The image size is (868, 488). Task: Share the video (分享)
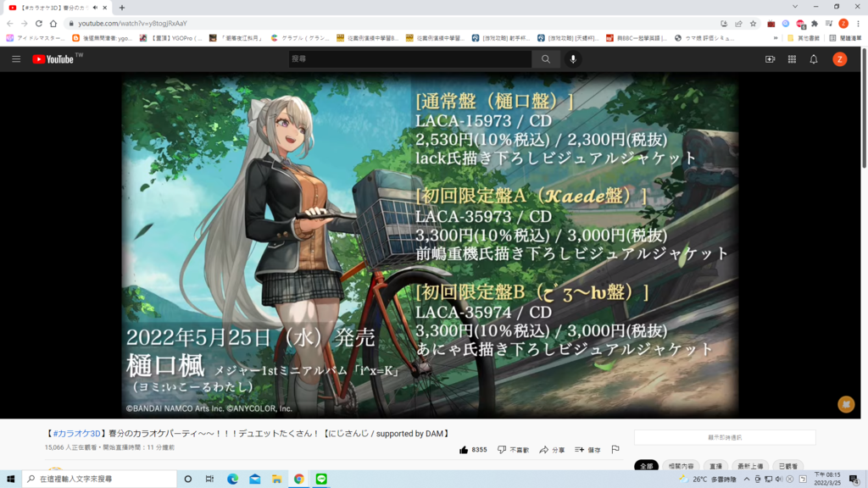[552, 450]
